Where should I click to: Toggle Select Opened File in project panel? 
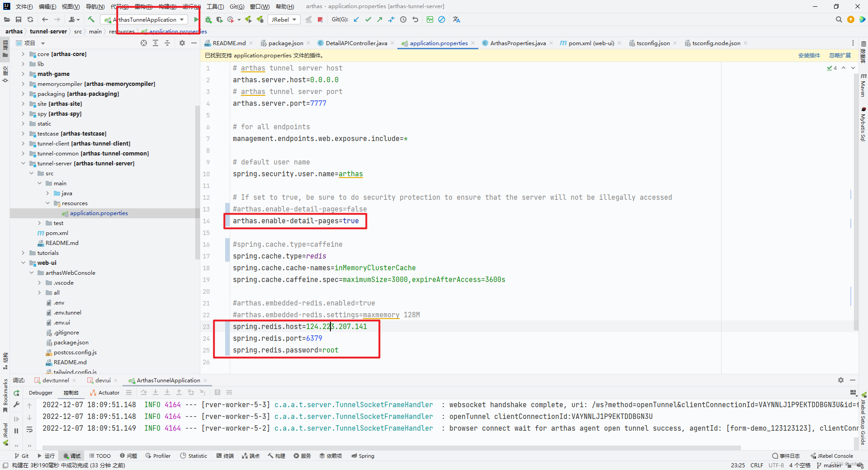click(144, 43)
